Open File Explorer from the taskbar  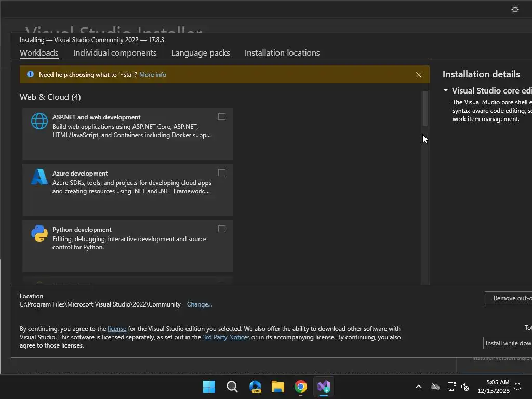point(278,387)
